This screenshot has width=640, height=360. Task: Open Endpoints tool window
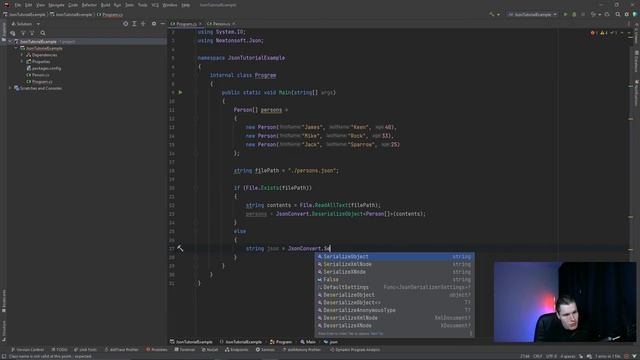pyautogui.click(x=237, y=350)
